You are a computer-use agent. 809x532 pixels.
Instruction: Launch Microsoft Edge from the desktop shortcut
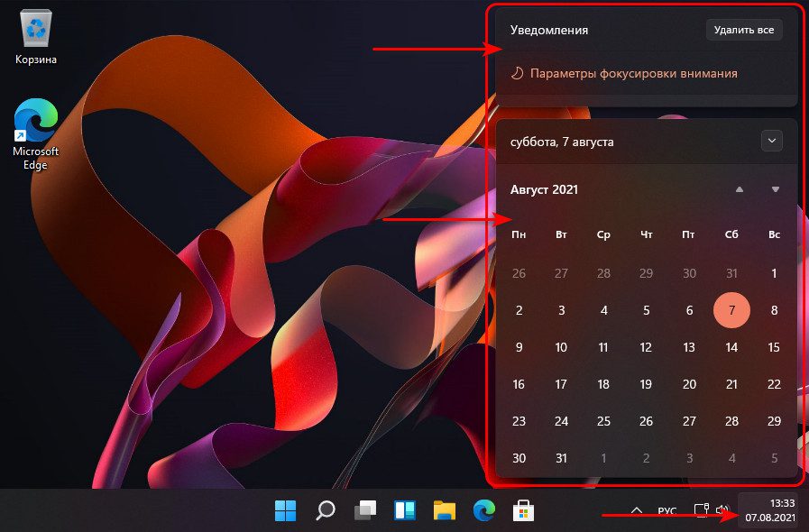pos(35,134)
